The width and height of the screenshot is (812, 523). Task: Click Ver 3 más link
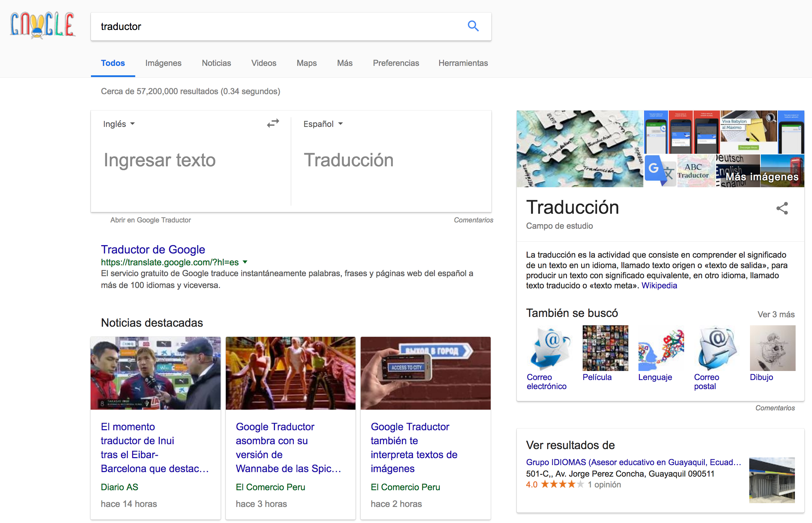[776, 314]
